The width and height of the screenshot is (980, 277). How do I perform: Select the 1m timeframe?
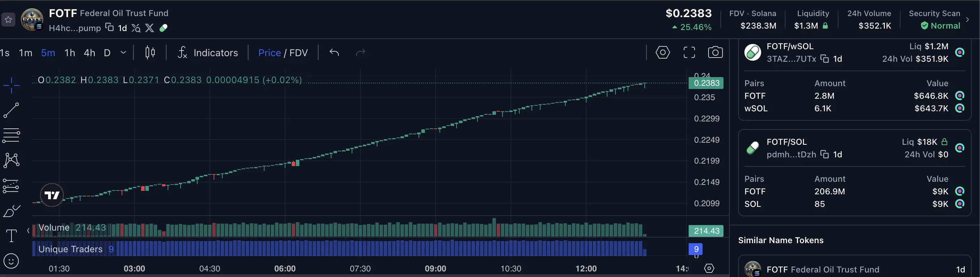[25, 53]
